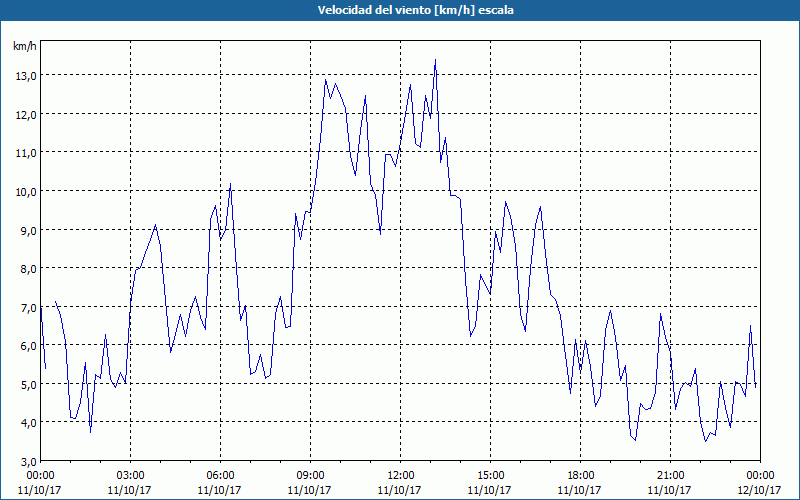The image size is (800, 500).
Task: Click the 9,0 y-axis label
Action: (28, 230)
